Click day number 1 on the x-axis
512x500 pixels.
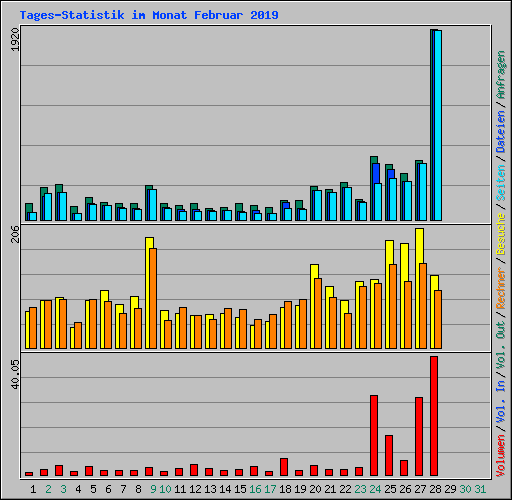pyautogui.click(x=33, y=489)
